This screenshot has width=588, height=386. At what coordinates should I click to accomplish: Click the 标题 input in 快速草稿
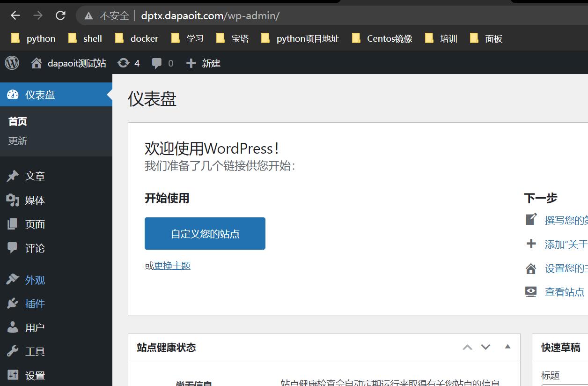pyautogui.click(x=565, y=385)
